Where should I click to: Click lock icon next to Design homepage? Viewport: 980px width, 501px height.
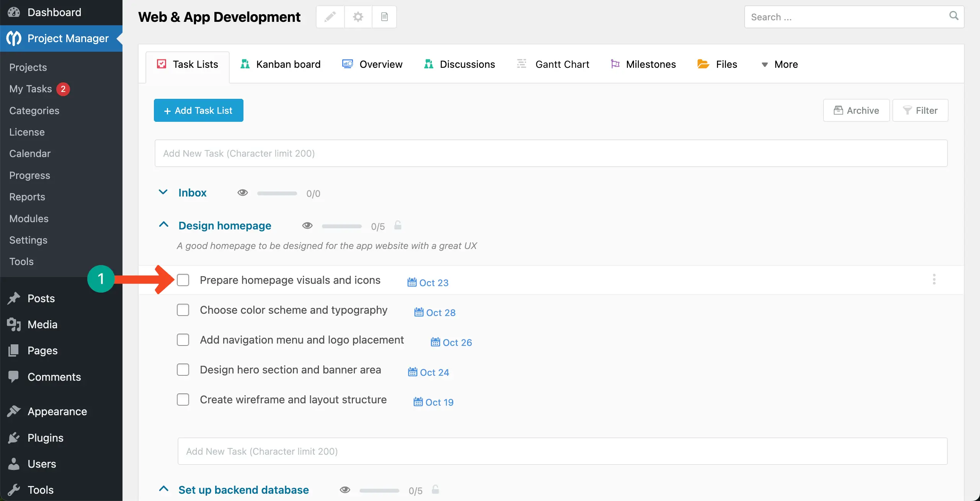(x=398, y=225)
